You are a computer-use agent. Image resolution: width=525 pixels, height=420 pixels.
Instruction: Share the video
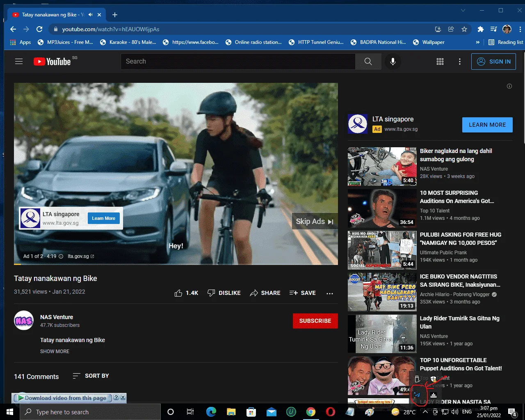(265, 293)
